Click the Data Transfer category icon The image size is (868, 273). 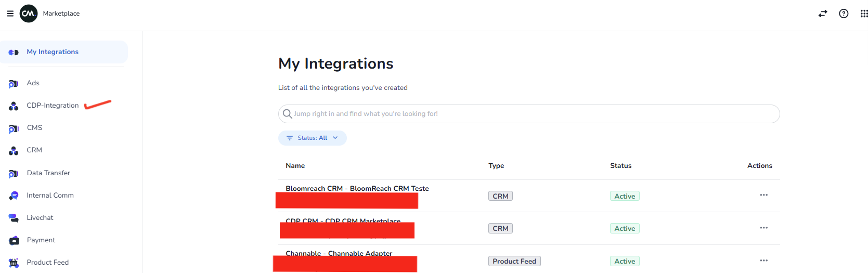[x=14, y=174]
